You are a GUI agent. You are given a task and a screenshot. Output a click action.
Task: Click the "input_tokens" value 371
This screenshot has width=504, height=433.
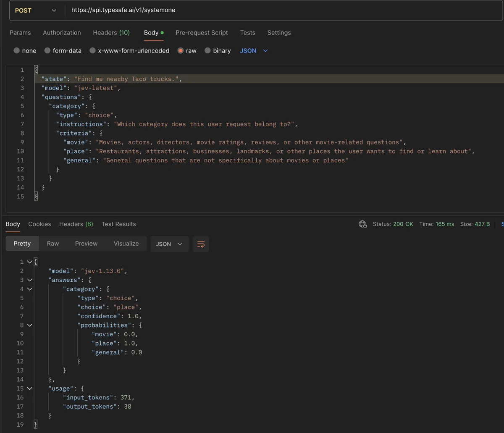point(126,397)
